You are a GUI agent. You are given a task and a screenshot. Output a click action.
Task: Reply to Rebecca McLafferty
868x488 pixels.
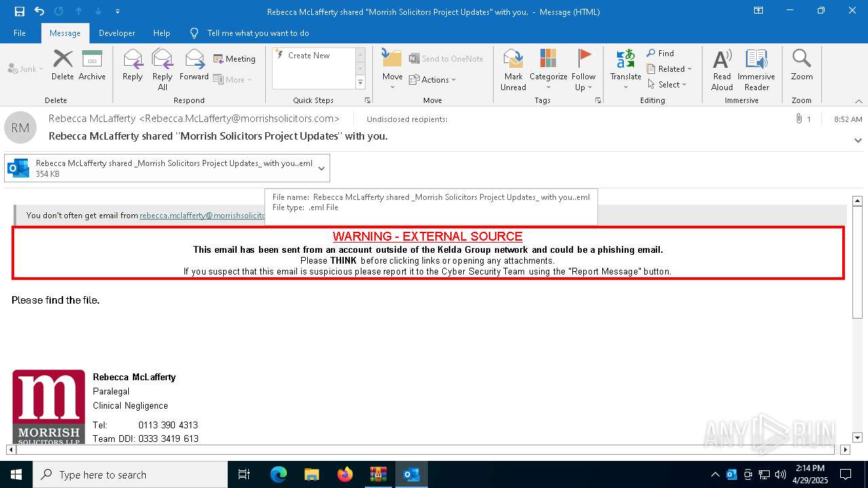tap(133, 65)
